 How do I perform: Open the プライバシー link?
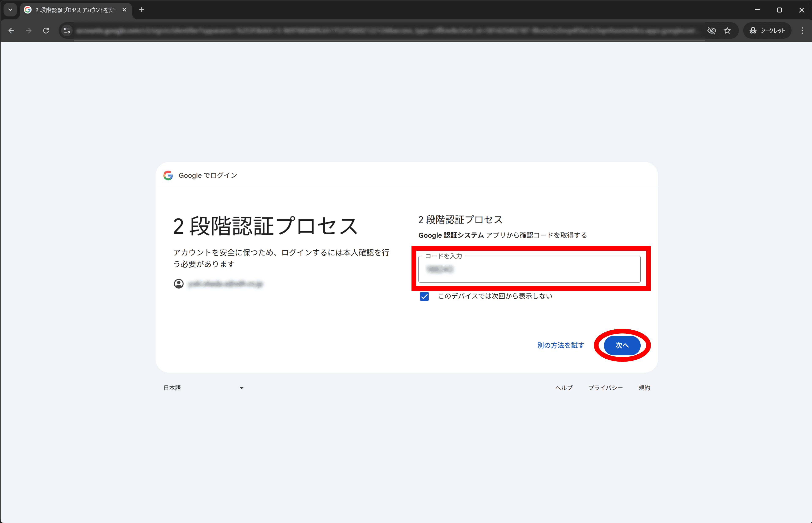coord(606,388)
